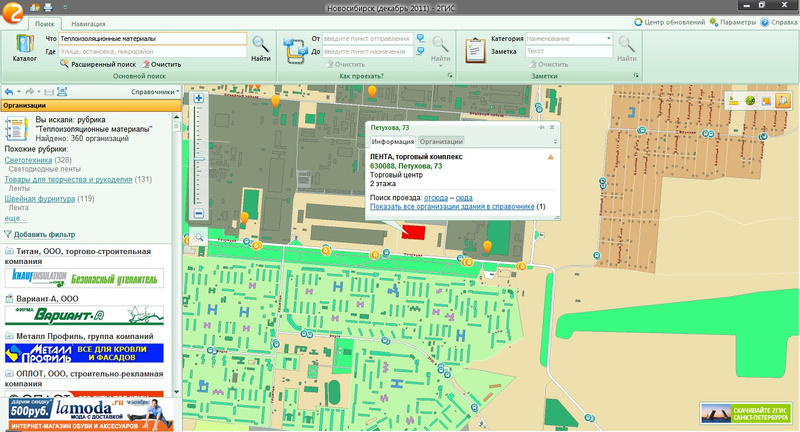
Task: Open Расширенный поиск advanced search
Action: coord(98,64)
